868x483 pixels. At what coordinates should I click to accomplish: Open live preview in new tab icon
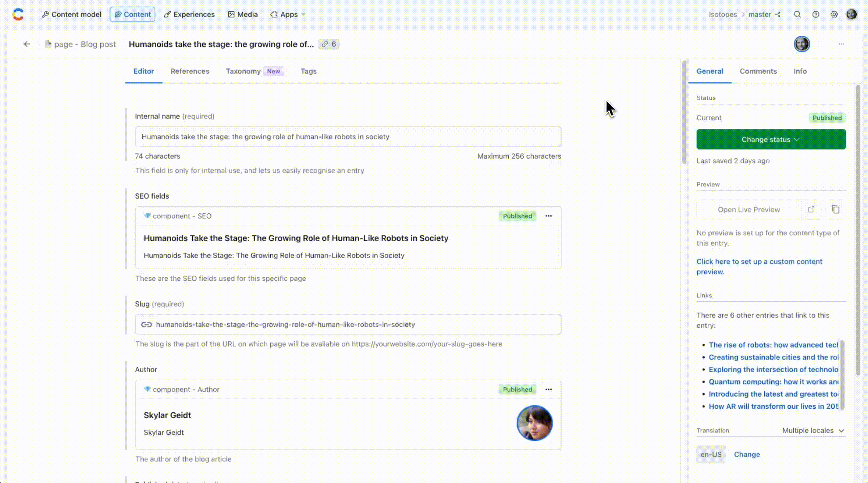811,209
